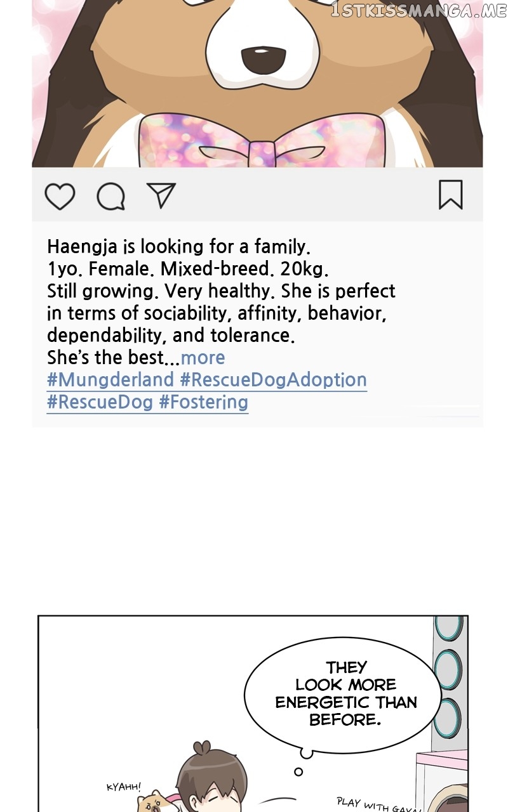Click the 1STKISSMANGA.ME watermark

point(418,11)
